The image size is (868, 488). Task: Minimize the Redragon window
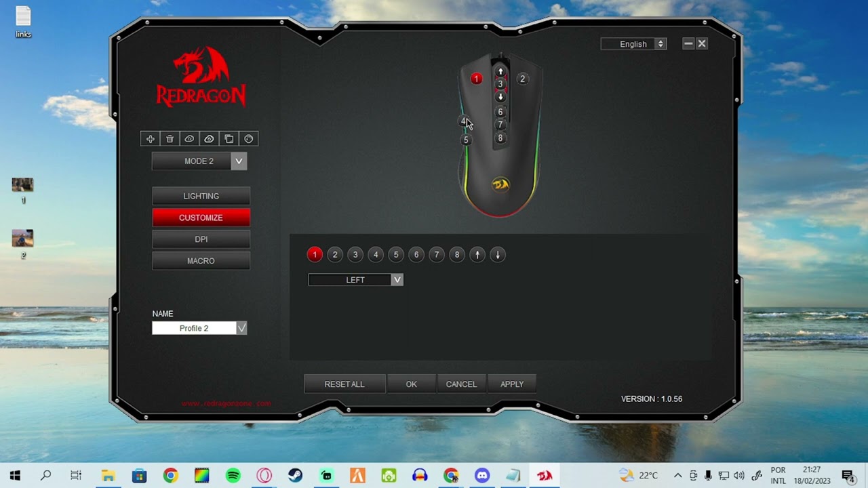688,43
